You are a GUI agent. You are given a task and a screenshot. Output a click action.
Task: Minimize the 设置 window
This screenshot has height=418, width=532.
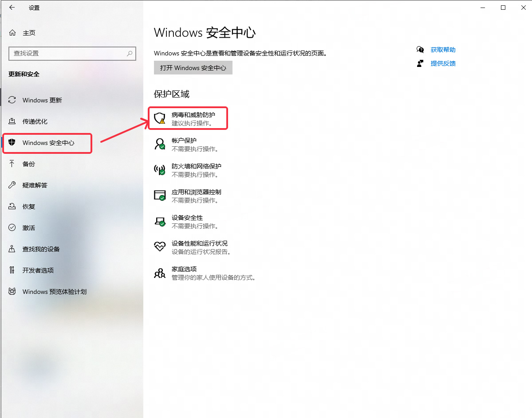coord(483,8)
